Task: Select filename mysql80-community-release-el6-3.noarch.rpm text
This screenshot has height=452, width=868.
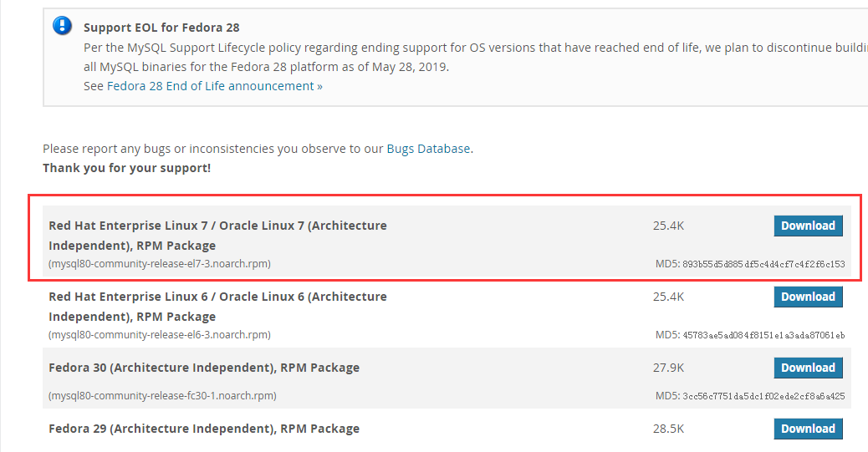Action: point(160,335)
